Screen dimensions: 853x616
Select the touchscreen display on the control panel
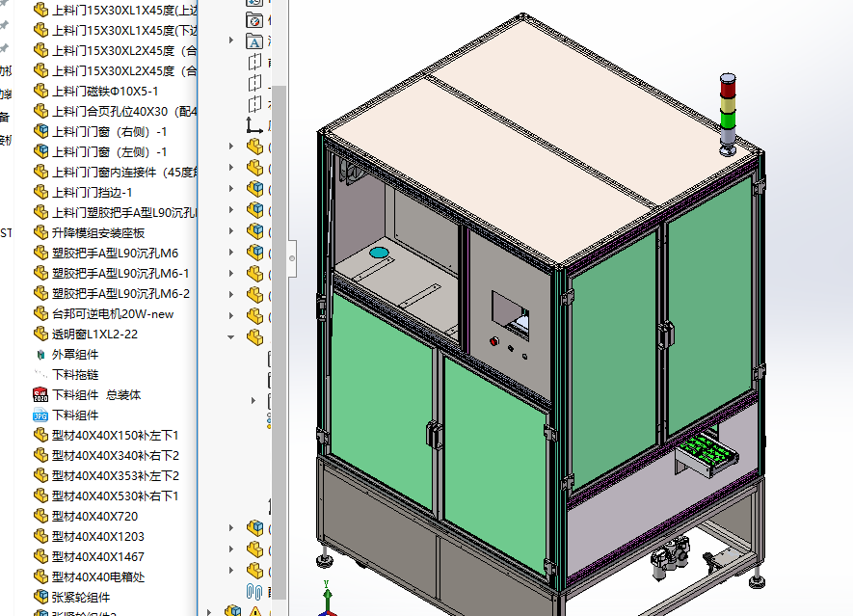[x=510, y=314]
